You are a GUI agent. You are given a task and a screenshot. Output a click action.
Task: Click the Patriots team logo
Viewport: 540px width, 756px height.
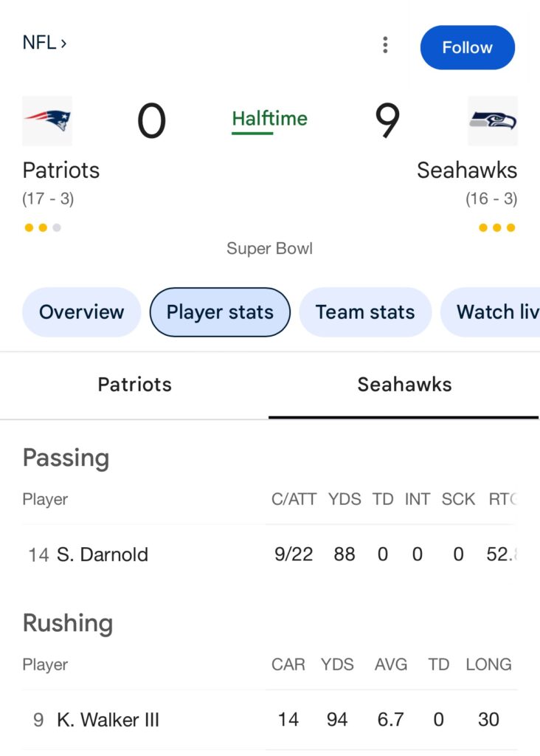click(47, 121)
